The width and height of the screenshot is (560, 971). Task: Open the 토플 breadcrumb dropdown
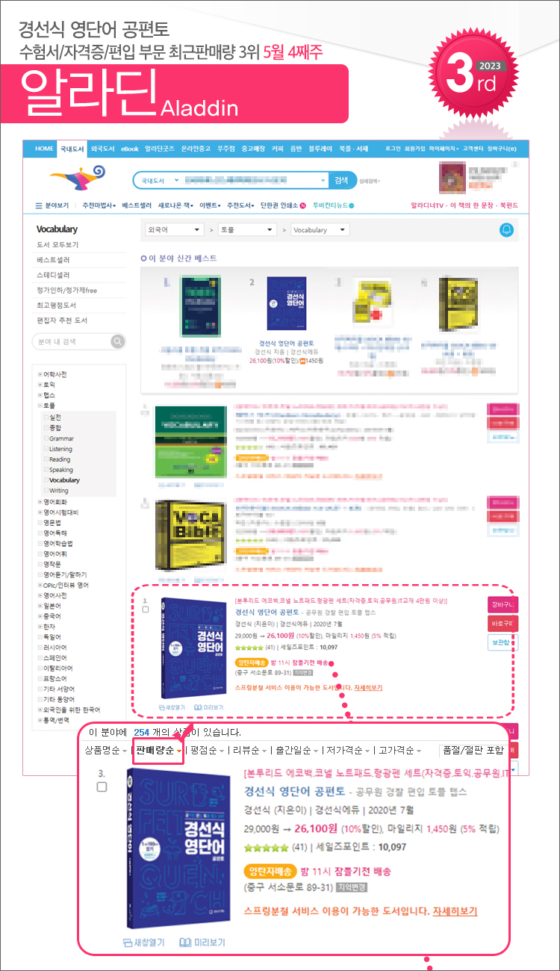coord(247,230)
